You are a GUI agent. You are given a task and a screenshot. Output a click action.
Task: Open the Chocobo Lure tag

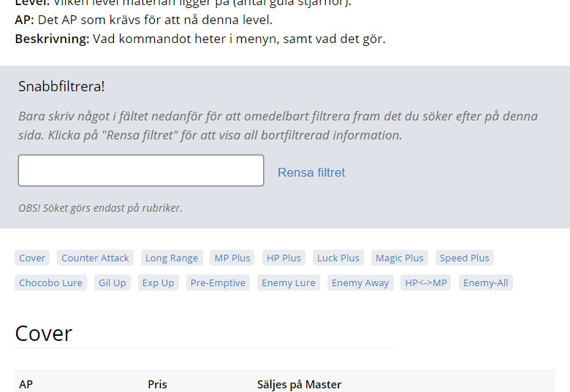50,283
